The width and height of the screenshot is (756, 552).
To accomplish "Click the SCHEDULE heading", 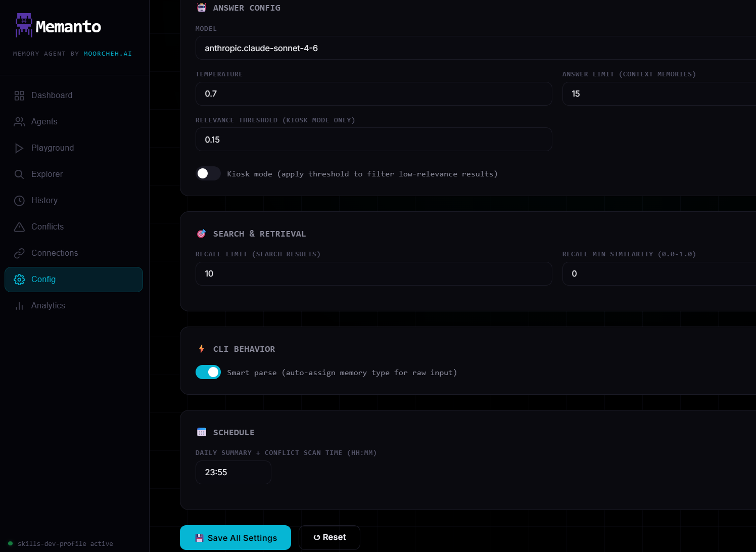I will point(233,432).
